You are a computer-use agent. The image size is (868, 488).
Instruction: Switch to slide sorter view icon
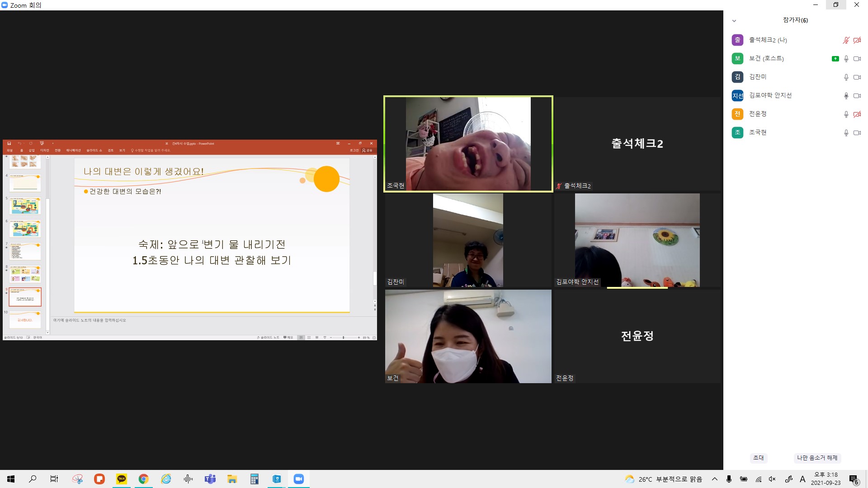[309, 338]
